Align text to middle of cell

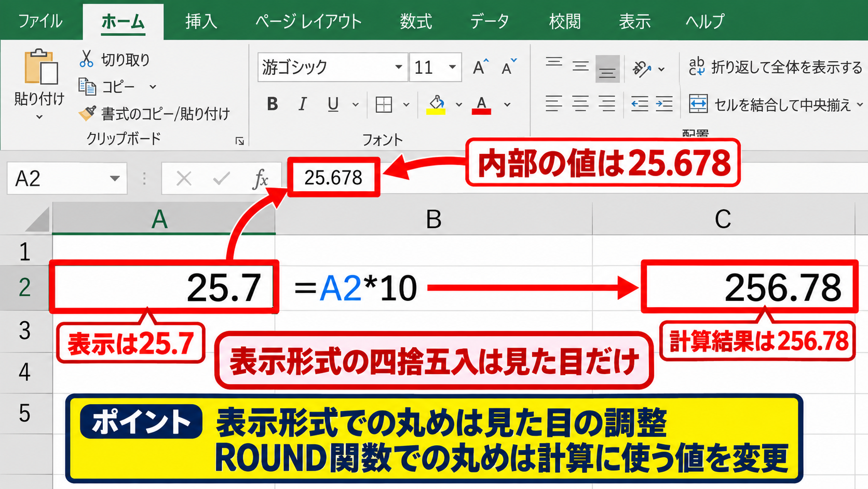580,67
